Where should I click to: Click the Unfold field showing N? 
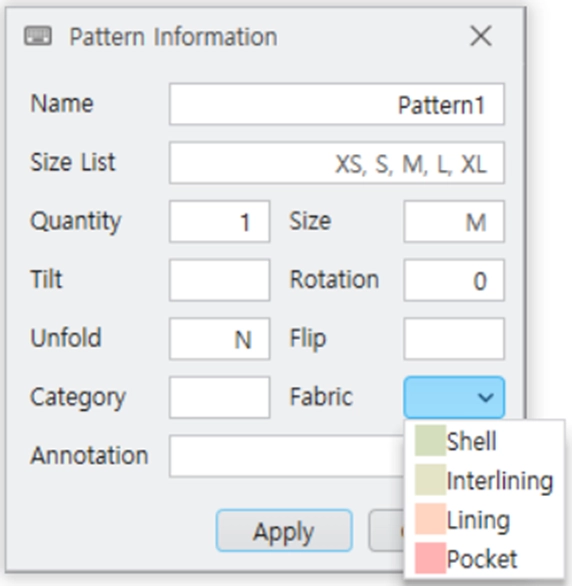(219, 339)
